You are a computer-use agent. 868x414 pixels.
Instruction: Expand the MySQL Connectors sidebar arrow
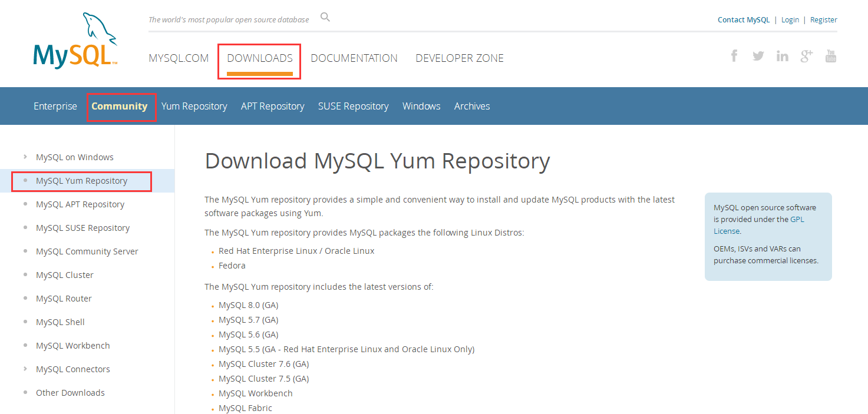tap(25, 369)
